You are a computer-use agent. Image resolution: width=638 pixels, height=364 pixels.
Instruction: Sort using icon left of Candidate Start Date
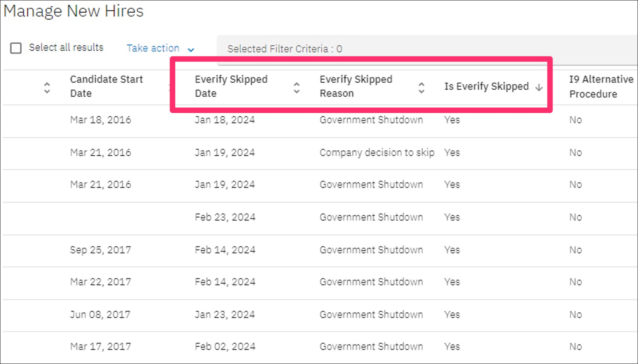click(x=47, y=88)
